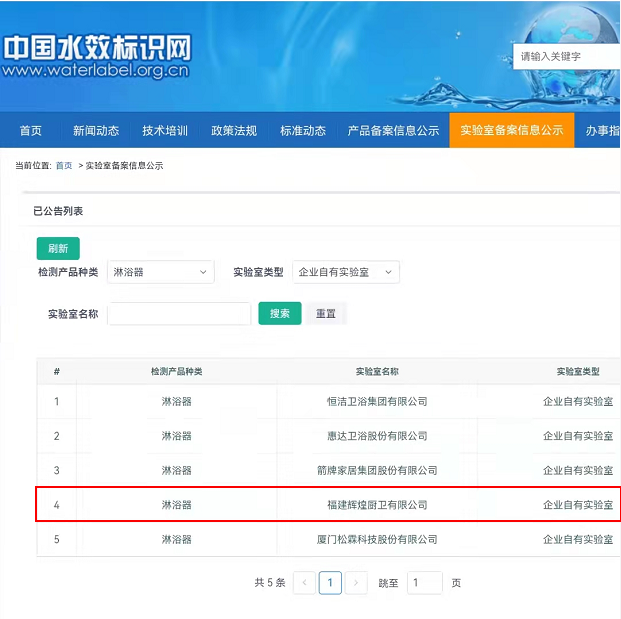The width and height of the screenshot is (621, 619).
Task: Click the 共 5 条 total count text
Action: (x=270, y=583)
